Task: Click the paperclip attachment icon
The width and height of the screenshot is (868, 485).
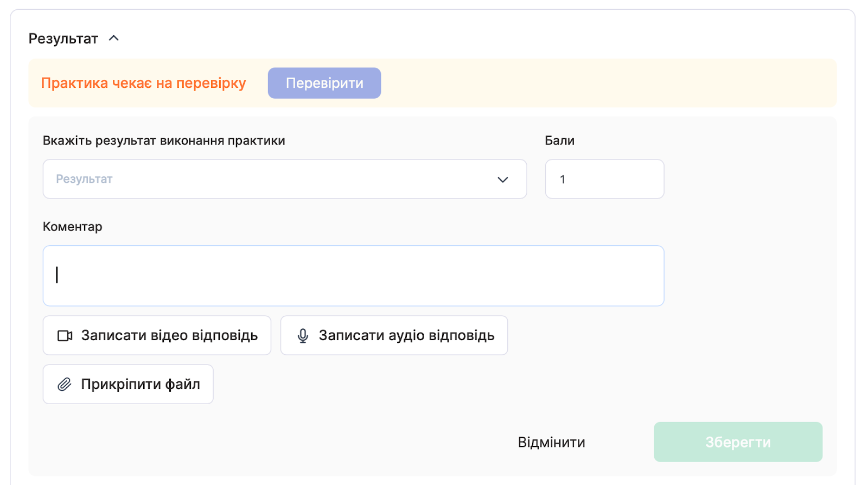Action: coord(65,385)
